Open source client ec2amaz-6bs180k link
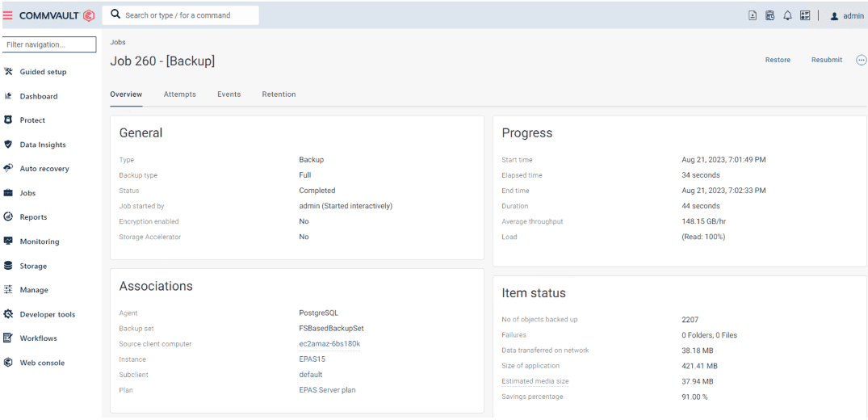 click(330, 343)
